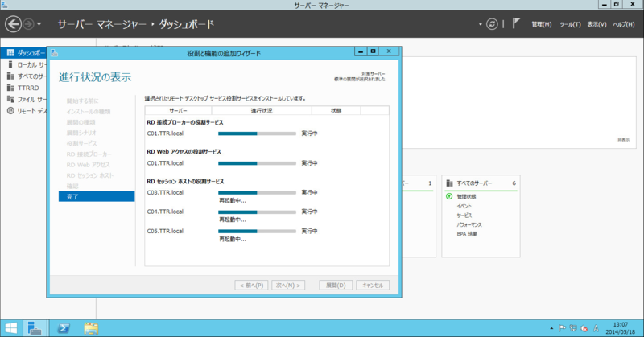Click the 状態 column header

[x=336, y=111]
